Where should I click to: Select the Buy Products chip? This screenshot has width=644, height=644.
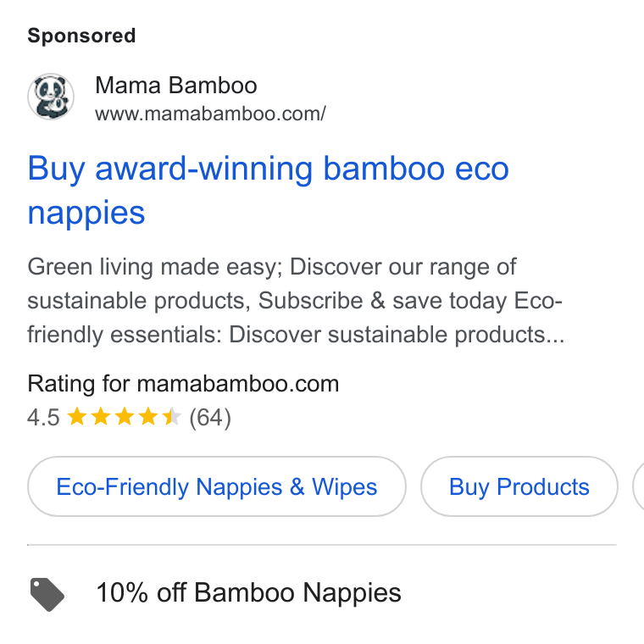(x=519, y=486)
